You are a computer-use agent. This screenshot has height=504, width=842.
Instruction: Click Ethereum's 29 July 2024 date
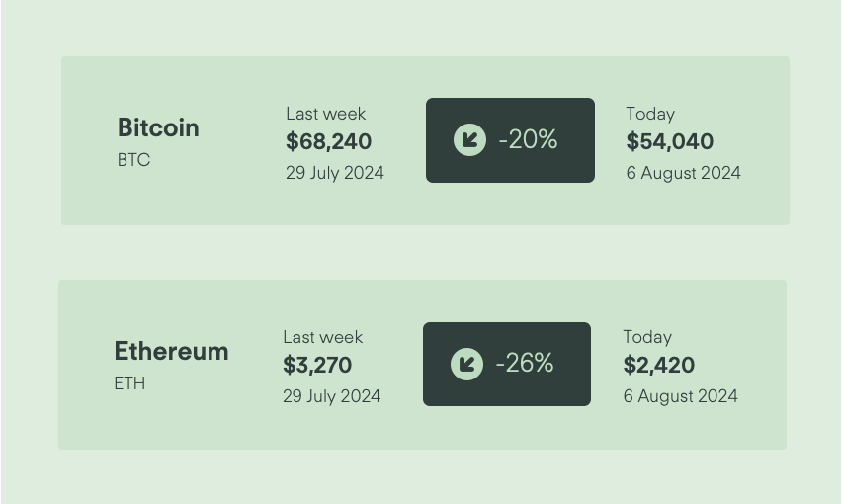pos(332,396)
